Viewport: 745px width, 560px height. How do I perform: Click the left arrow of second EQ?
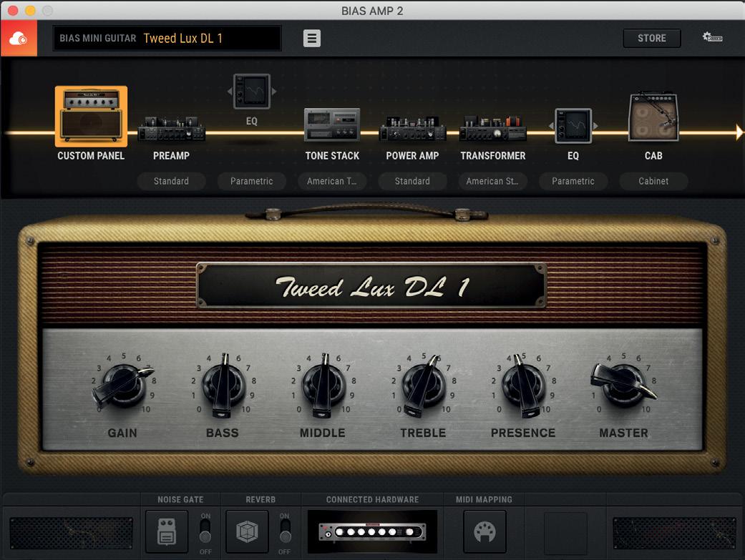[551, 126]
